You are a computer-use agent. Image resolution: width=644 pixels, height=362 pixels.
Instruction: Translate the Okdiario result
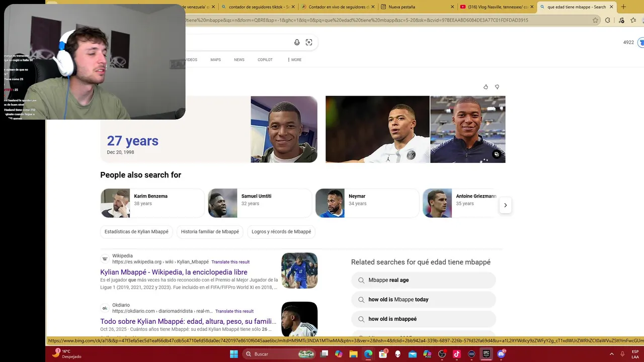(234, 311)
